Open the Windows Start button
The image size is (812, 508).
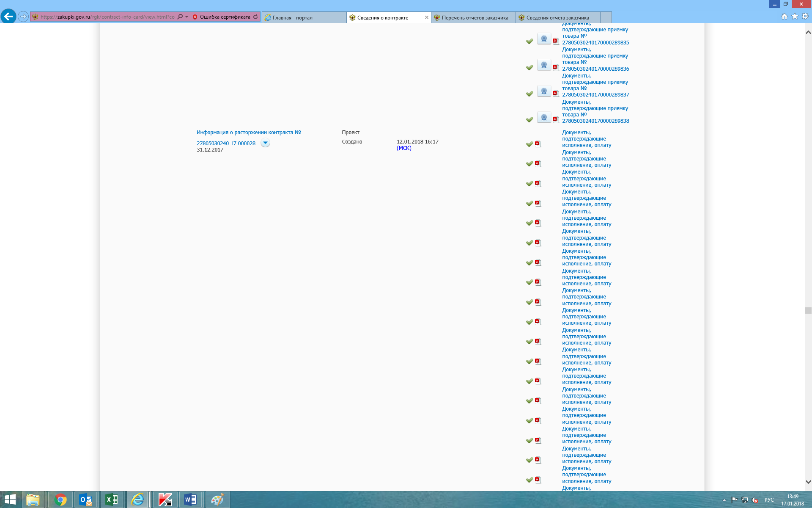[10, 500]
